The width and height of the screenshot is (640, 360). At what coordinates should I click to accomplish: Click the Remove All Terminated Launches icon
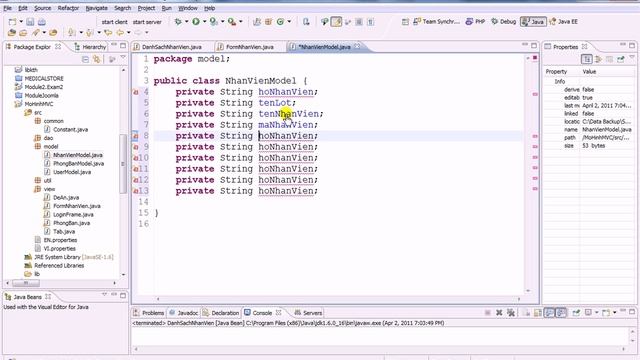(x=511, y=313)
